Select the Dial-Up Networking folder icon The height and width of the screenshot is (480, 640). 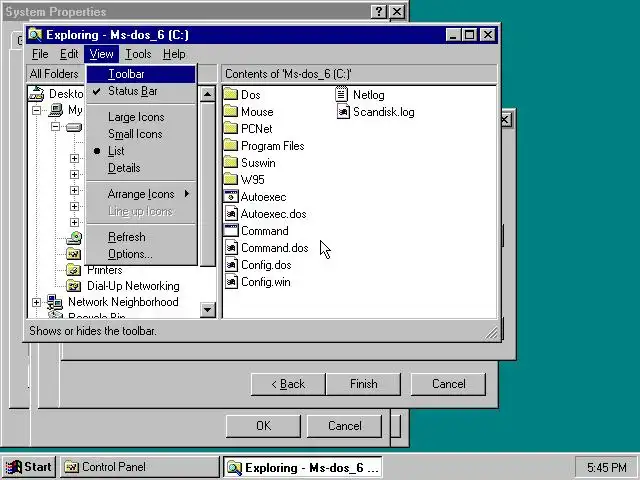74,286
